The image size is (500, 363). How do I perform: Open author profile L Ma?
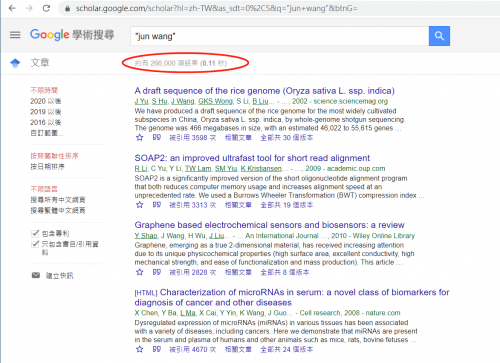tap(188, 313)
